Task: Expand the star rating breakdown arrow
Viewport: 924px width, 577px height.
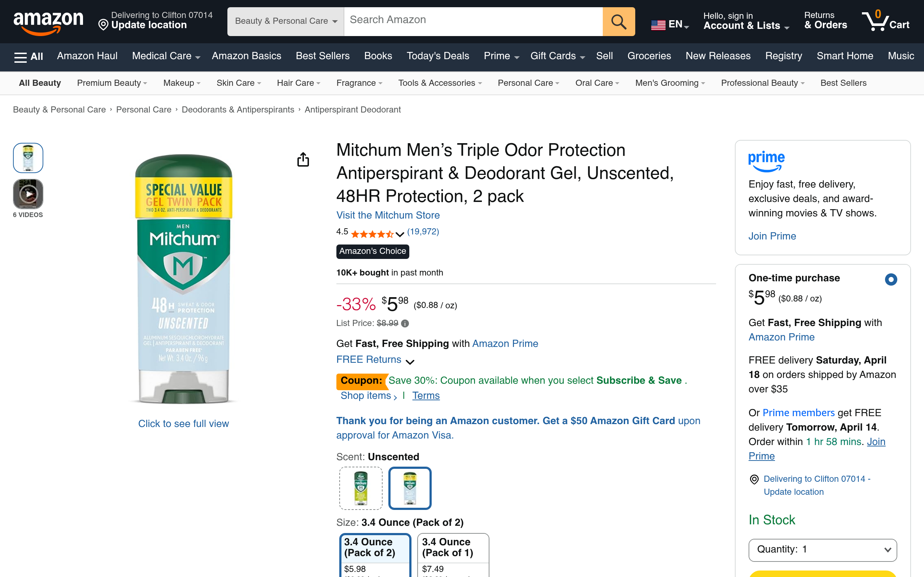Action: (x=400, y=234)
